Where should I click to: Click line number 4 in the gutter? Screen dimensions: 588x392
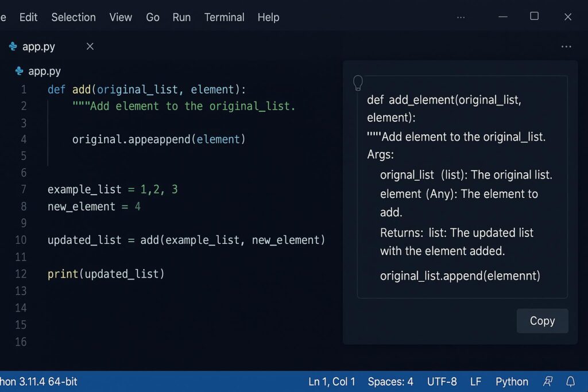tap(24, 139)
